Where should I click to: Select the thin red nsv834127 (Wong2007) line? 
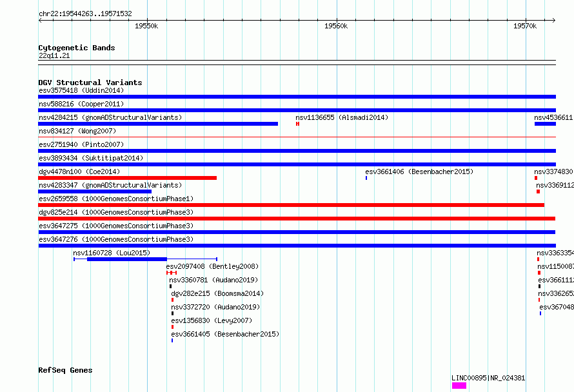tap(297, 137)
